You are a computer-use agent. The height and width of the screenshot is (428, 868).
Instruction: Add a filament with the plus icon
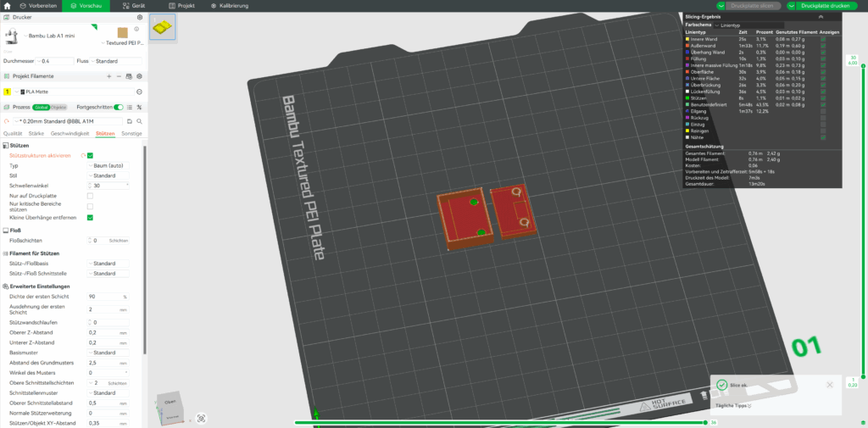click(x=108, y=76)
